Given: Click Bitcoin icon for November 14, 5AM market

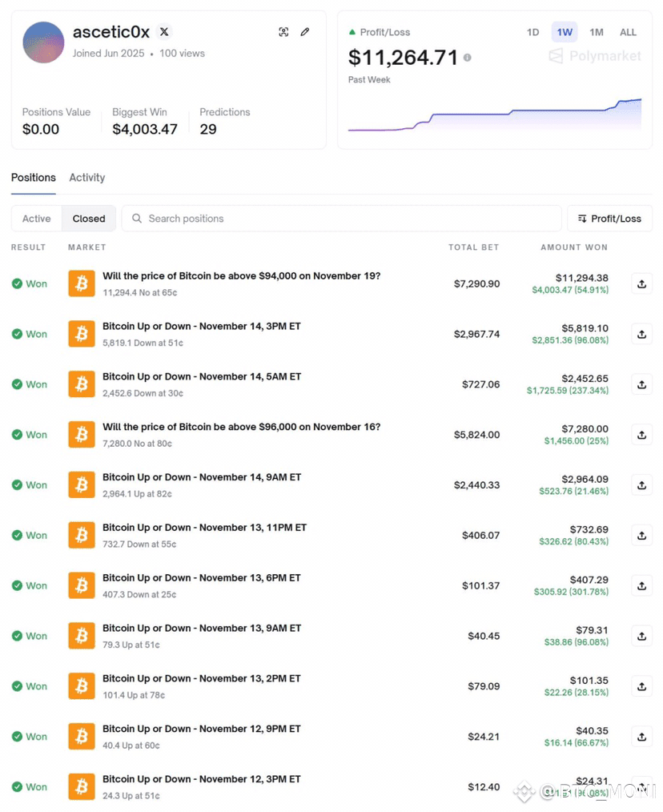Looking at the screenshot, I should click(x=81, y=384).
